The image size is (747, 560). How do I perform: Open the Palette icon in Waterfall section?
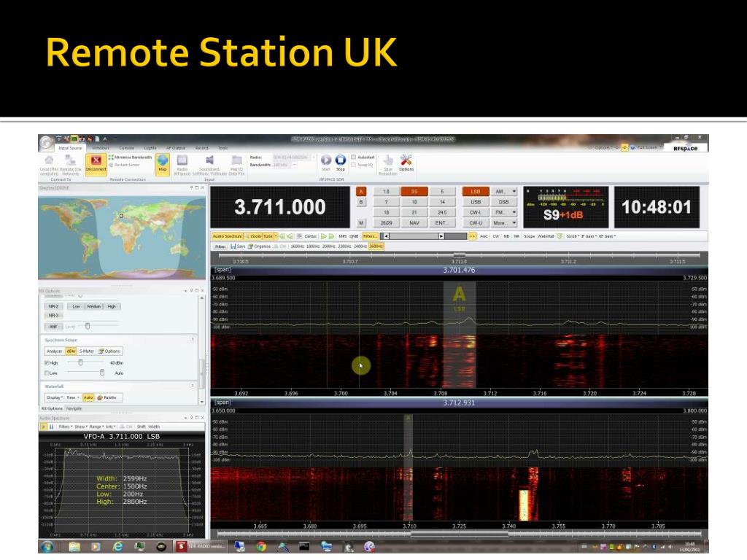coord(100,397)
